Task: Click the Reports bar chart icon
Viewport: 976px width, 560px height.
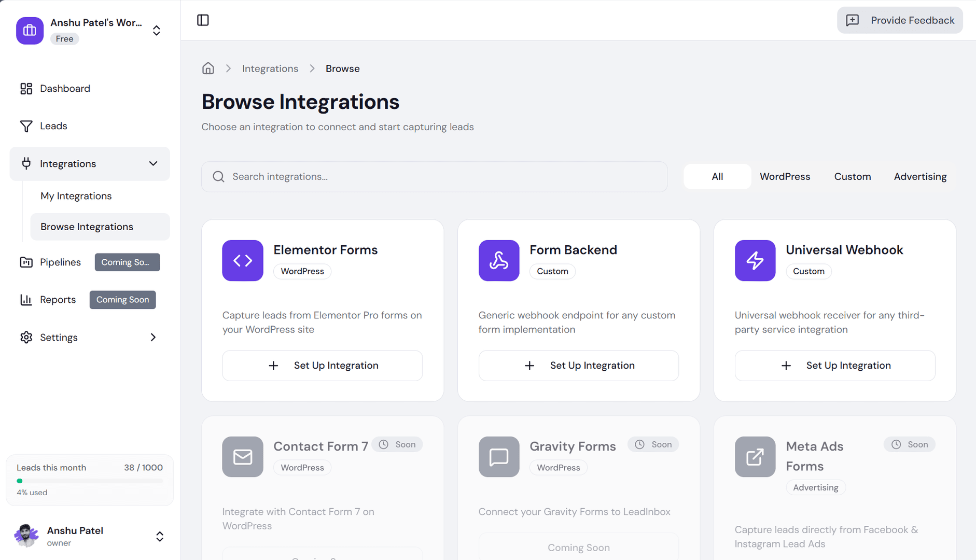Action: click(x=26, y=300)
